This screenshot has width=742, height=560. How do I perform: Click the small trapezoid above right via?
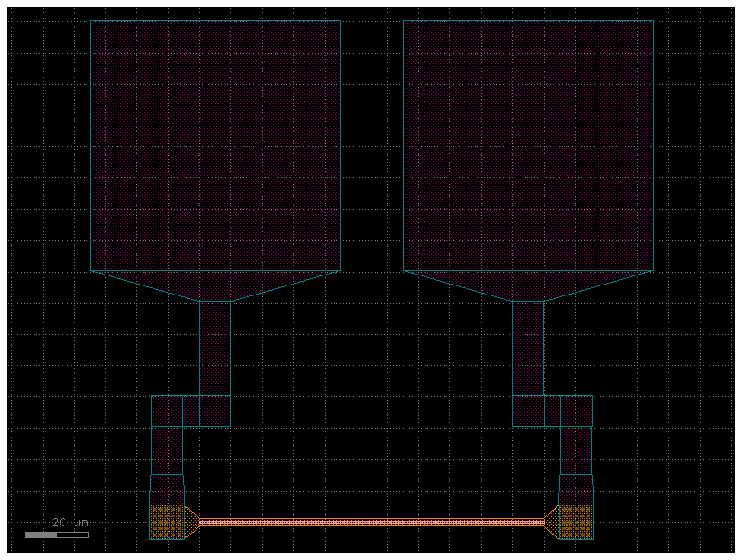click(576, 489)
